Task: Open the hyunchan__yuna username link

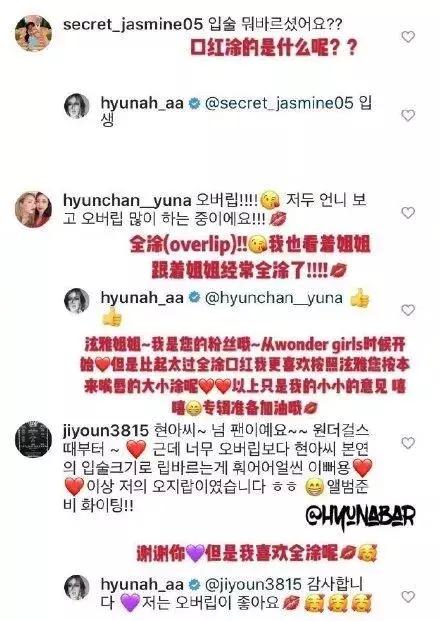Action: [x=127, y=200]
